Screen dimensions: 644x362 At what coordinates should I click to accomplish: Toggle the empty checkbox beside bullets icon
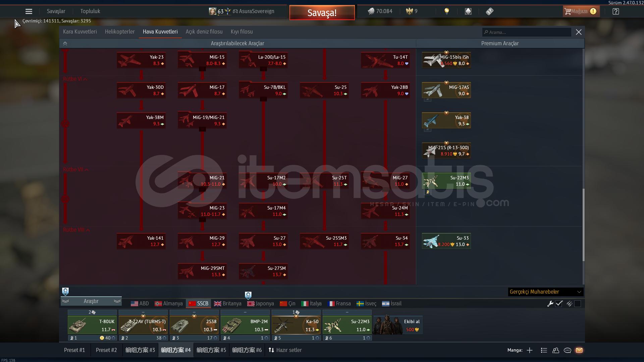(578, 304)
